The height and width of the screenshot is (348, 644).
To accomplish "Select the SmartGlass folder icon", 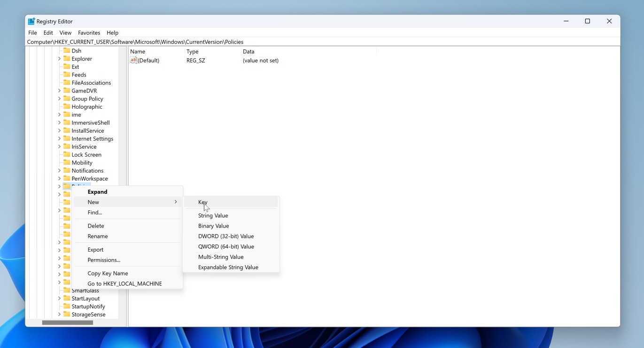I will pos(67,290).
